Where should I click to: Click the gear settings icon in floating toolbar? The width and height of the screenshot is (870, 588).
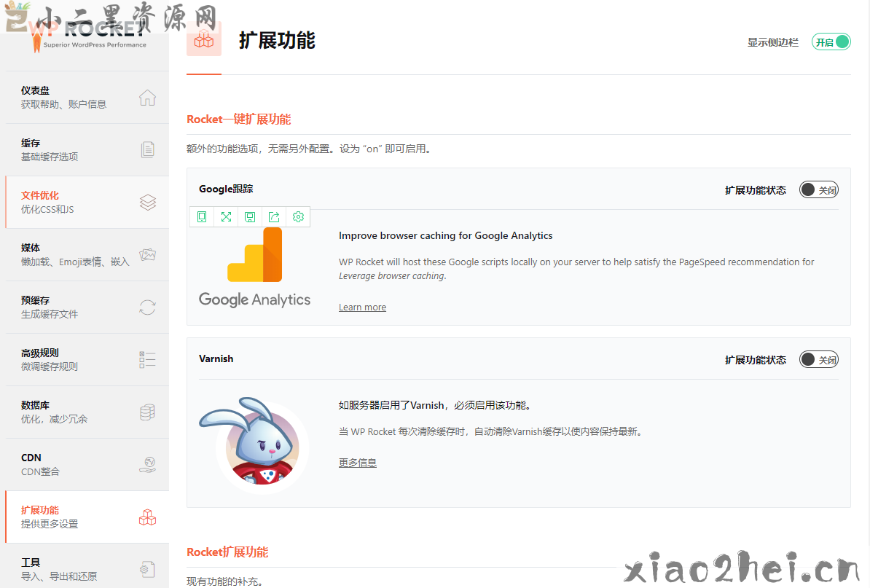(299, 217)
